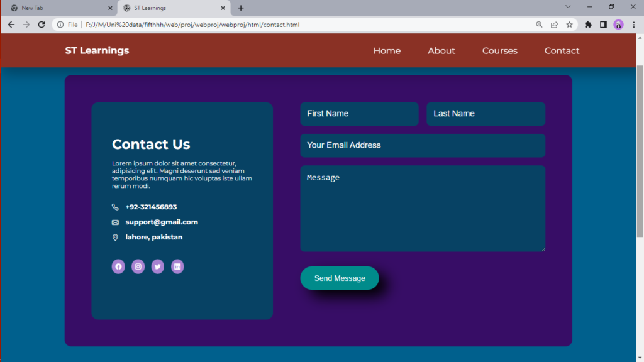The image size is (644, 362).
Task: Grab the Message textarea resize handle
Action: coord(543,249)
